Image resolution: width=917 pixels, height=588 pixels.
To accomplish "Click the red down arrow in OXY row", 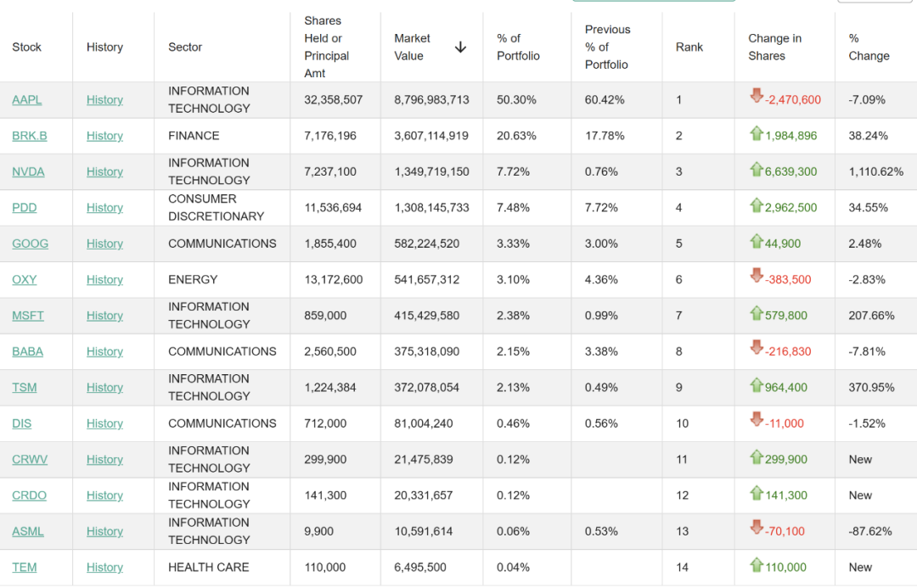I will (x=757, y=277).
